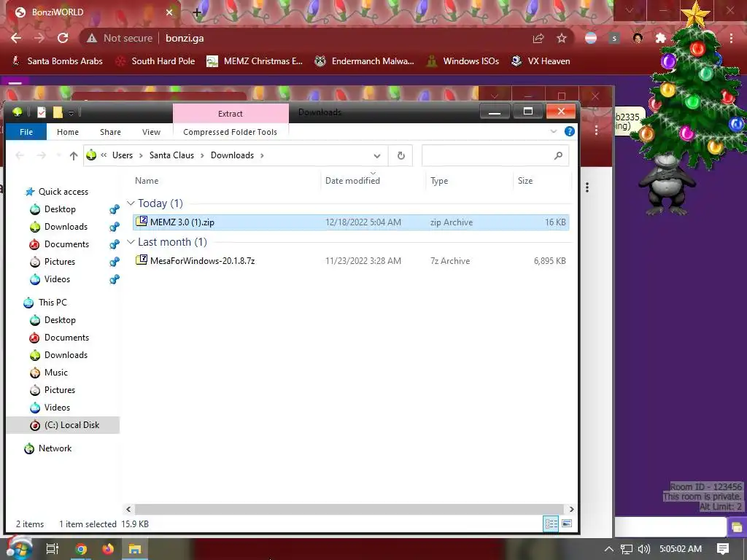Open (C:) Local Disk in navigation pane
747x560 pixels.
pos(71,425)
